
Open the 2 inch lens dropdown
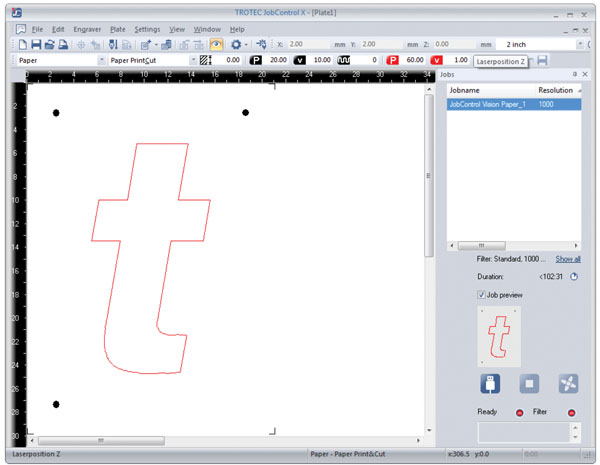[580, 44]
